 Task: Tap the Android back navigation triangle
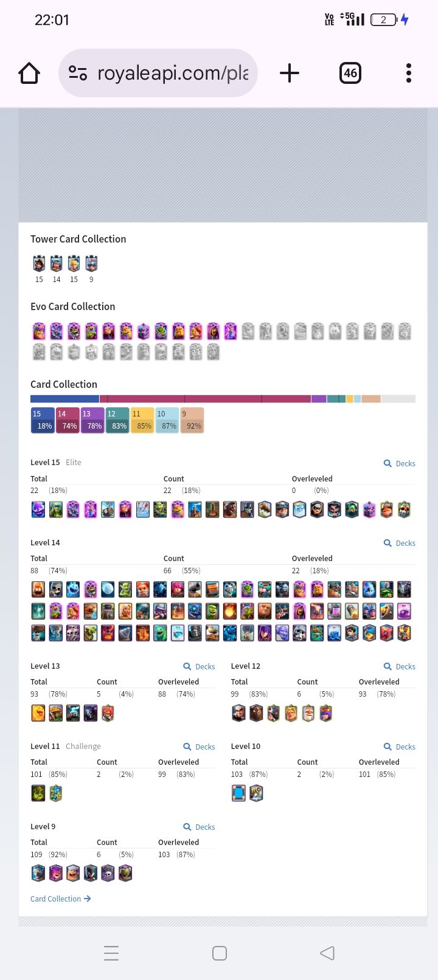327,953
